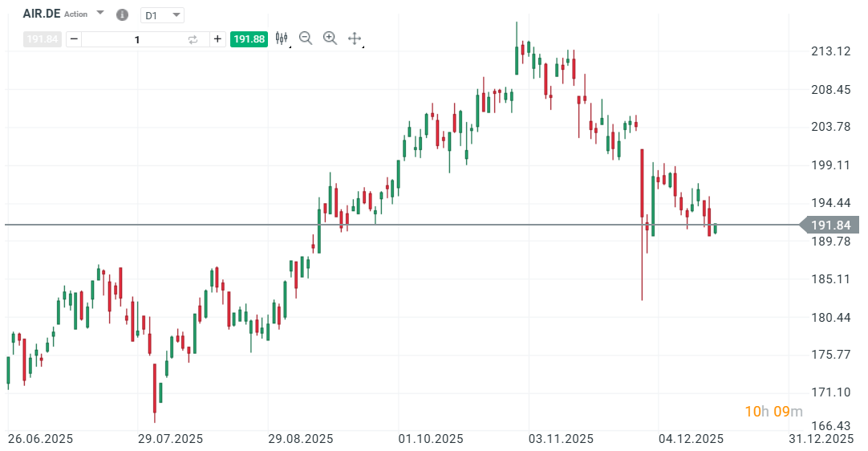Click the green 191.88 buy price button
The height and width of the screenshot is (451, 868).
(248, 39)
